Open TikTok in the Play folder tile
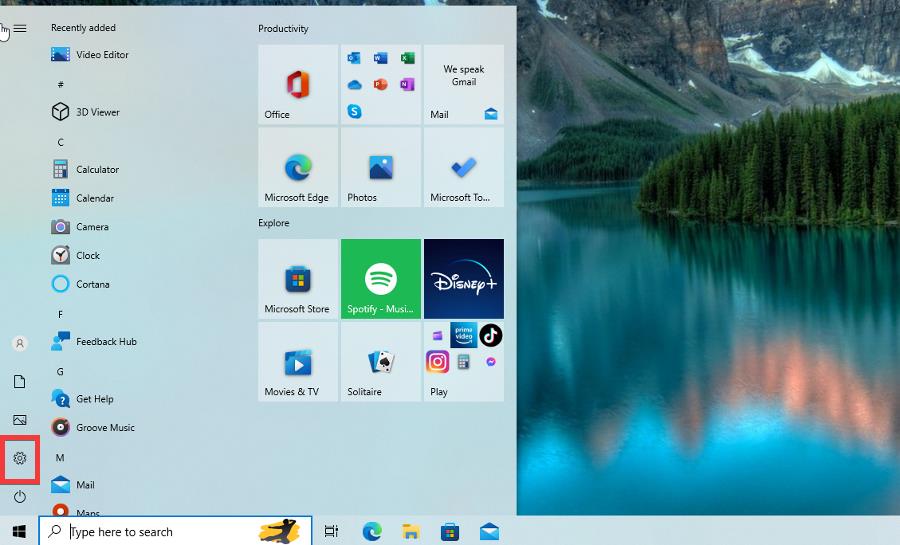 point(491,336)
